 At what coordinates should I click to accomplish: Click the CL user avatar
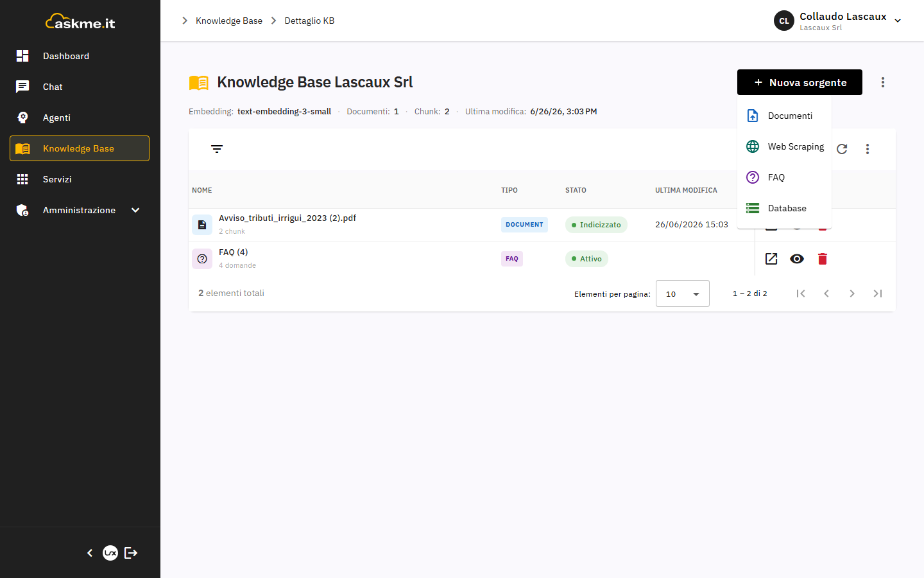784,21
